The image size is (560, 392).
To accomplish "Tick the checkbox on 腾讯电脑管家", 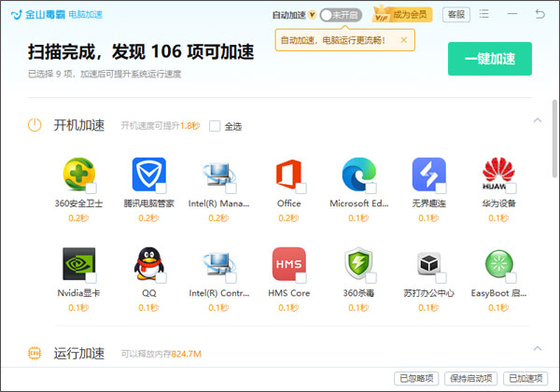I will (161, 189).
